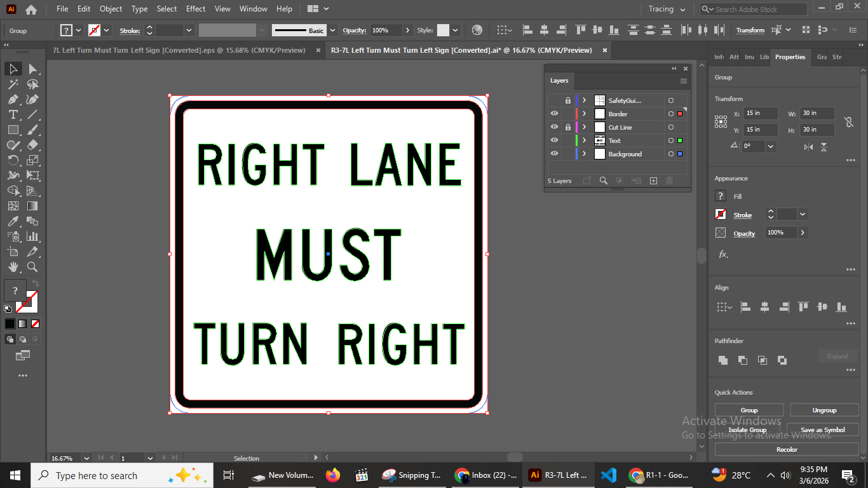Hide the Text layer
The height and width of the screenshot is (488, 868).
point(554,140)
